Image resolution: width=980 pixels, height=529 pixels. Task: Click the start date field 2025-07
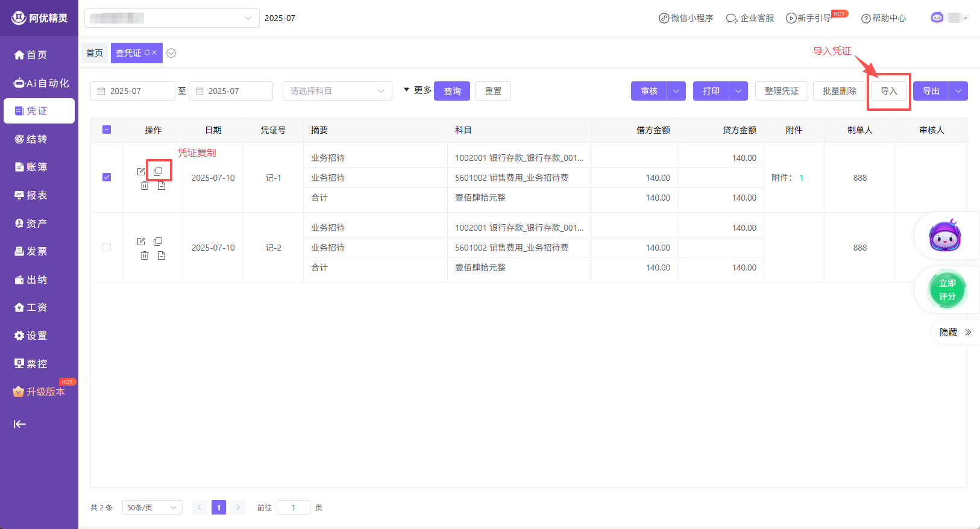(133, 91)
